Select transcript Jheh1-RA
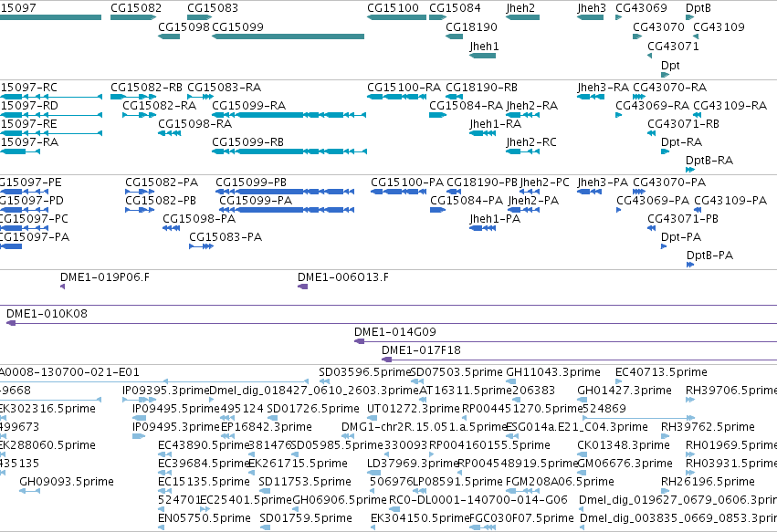 483,133
